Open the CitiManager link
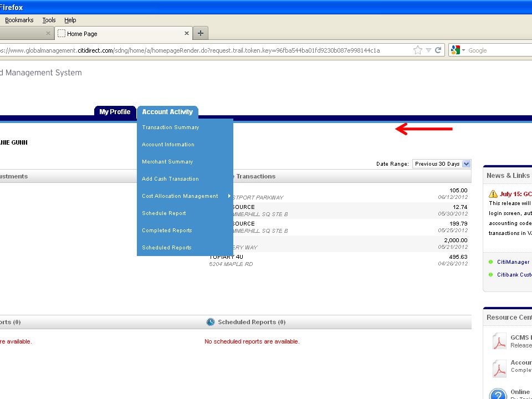 (513, 262)
